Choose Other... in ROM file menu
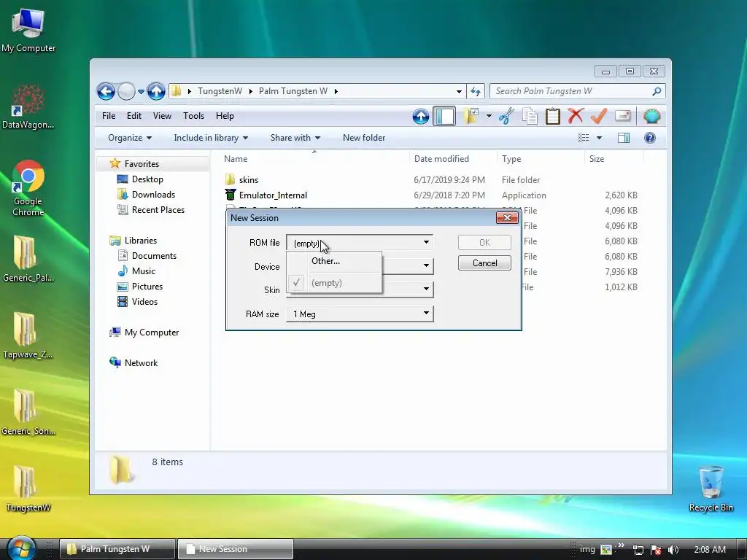Screen dimensions: 747x560 (x=325, y=261)
